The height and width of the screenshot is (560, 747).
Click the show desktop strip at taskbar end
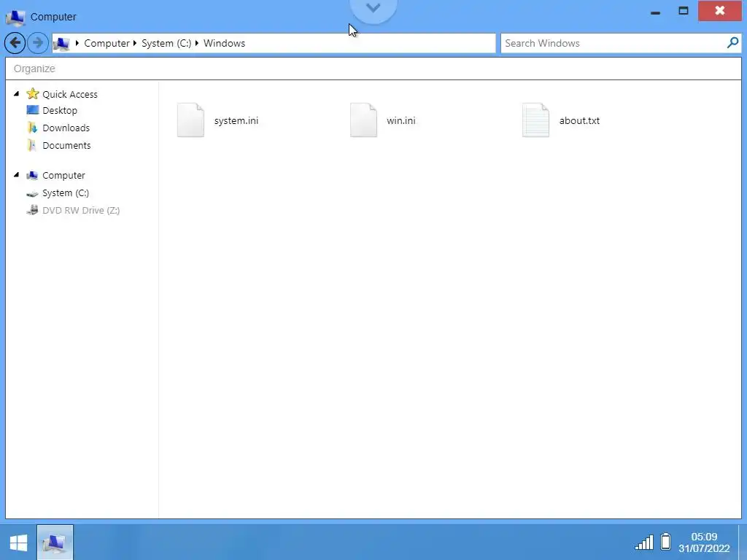click(743, 542)
